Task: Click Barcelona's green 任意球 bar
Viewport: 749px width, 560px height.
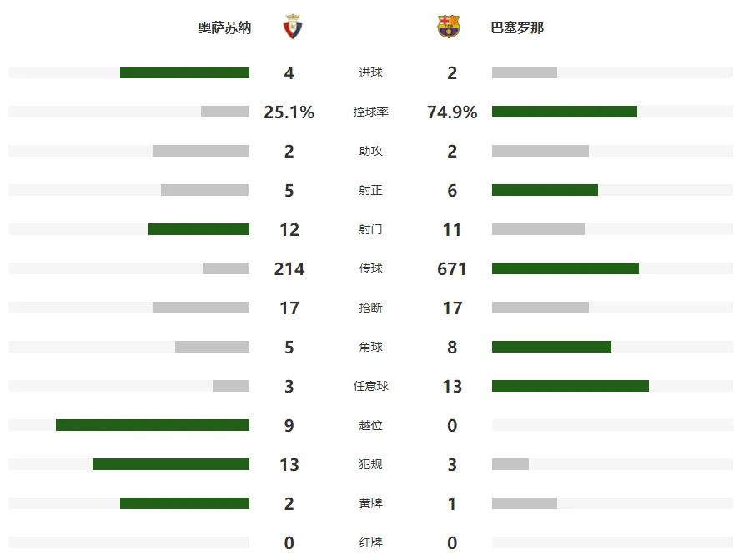Action: point(571,386)
